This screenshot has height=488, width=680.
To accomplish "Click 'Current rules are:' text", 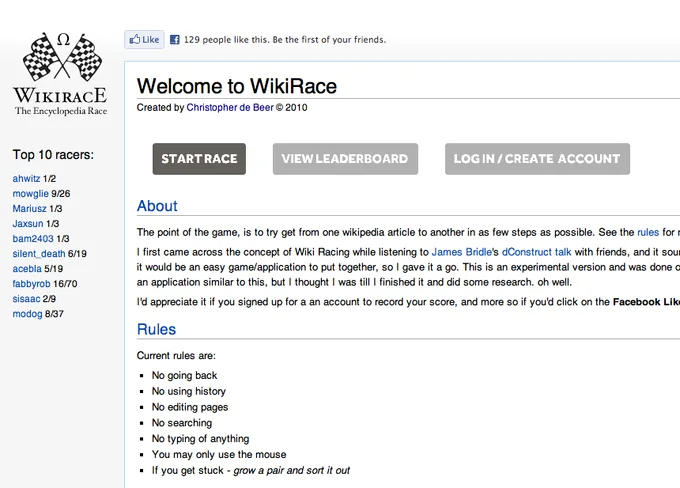I will pos(176,356).
